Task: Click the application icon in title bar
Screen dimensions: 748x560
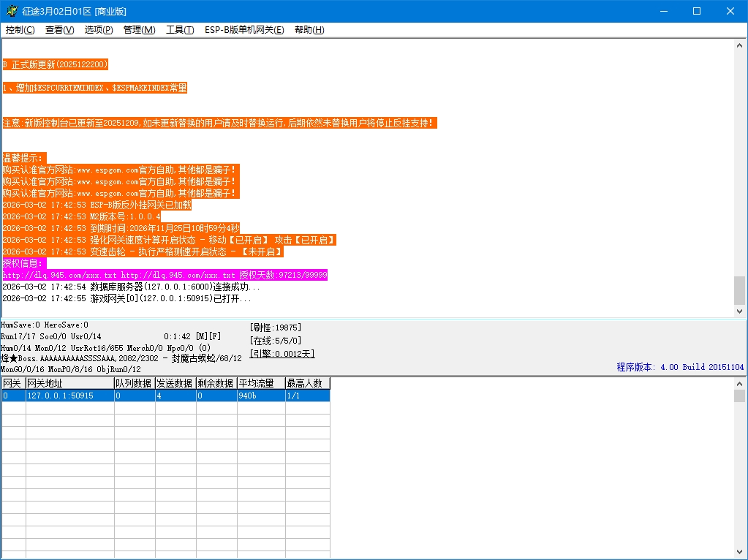Action: [10, 11]
